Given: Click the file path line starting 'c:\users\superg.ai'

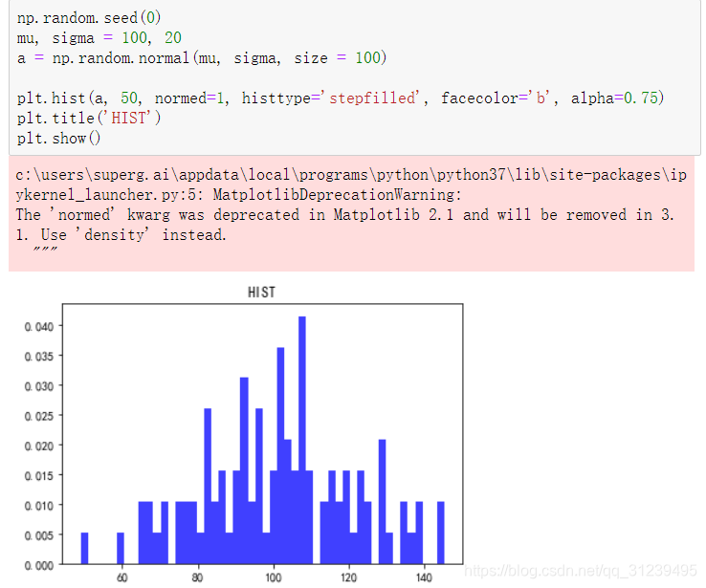Looking at the screenshot, I should (351, 175).
